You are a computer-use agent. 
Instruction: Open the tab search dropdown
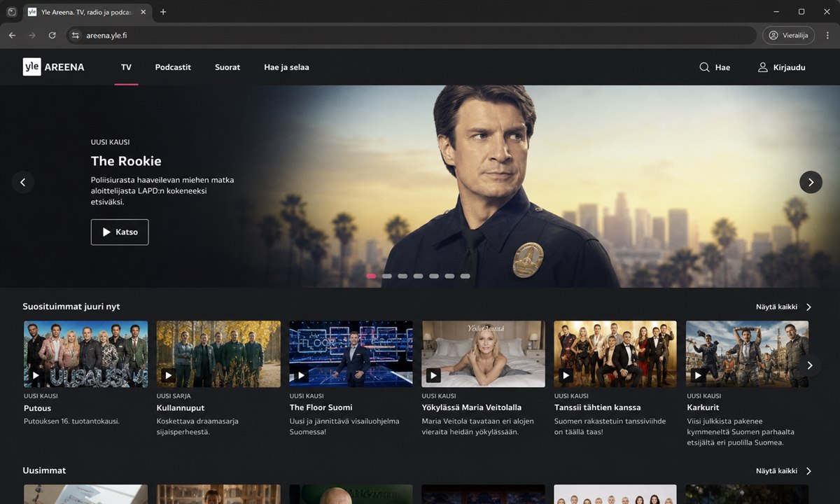click(x=11, y=12)
